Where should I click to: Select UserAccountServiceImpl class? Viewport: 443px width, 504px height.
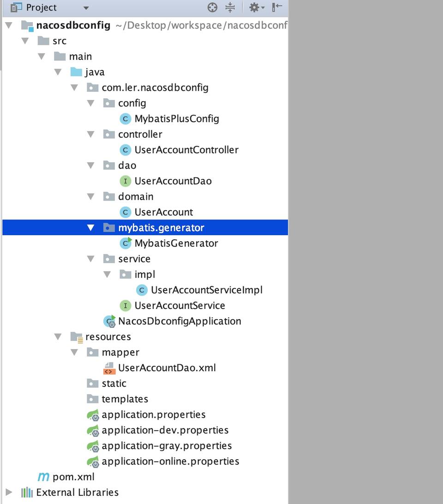207,290
